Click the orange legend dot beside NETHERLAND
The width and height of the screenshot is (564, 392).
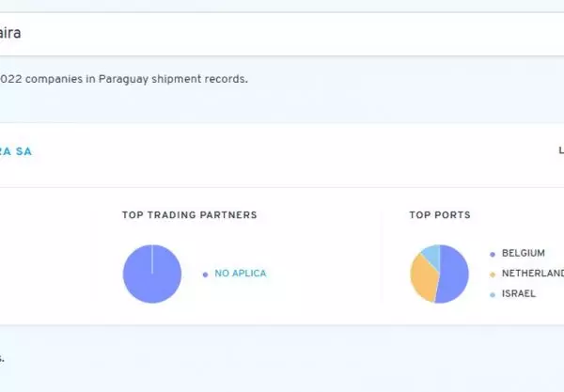pos(492,274)
